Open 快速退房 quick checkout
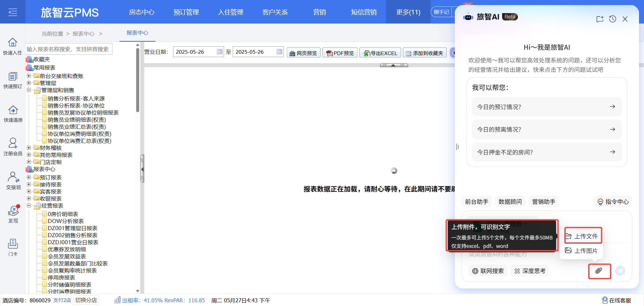The image size is (644, 306). pos(12,114)
